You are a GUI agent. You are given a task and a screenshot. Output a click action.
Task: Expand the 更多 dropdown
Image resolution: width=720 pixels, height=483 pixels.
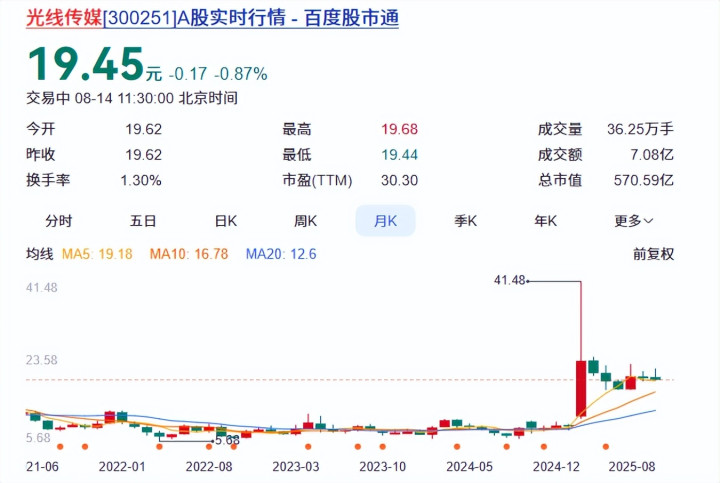point(633,221)
